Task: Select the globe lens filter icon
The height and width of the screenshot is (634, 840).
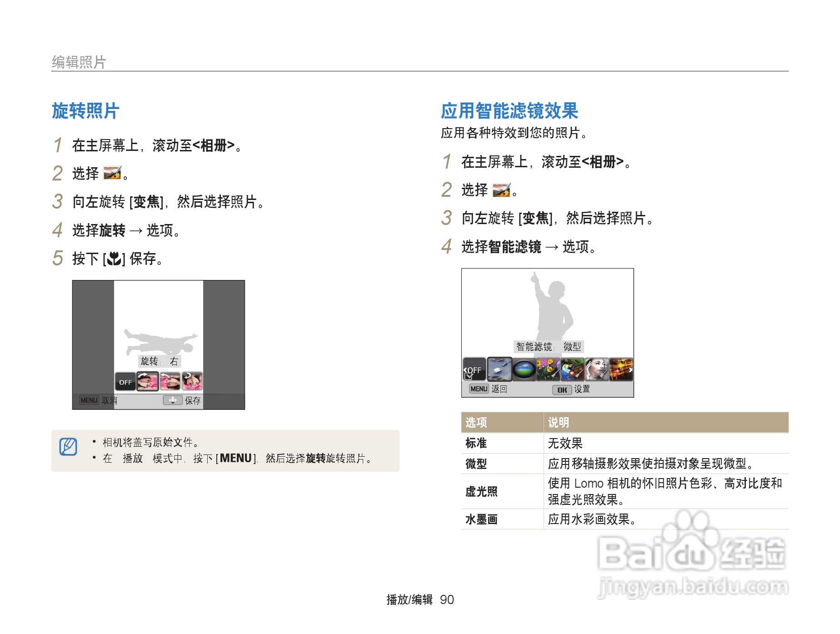Action: [x=524, y=369]
